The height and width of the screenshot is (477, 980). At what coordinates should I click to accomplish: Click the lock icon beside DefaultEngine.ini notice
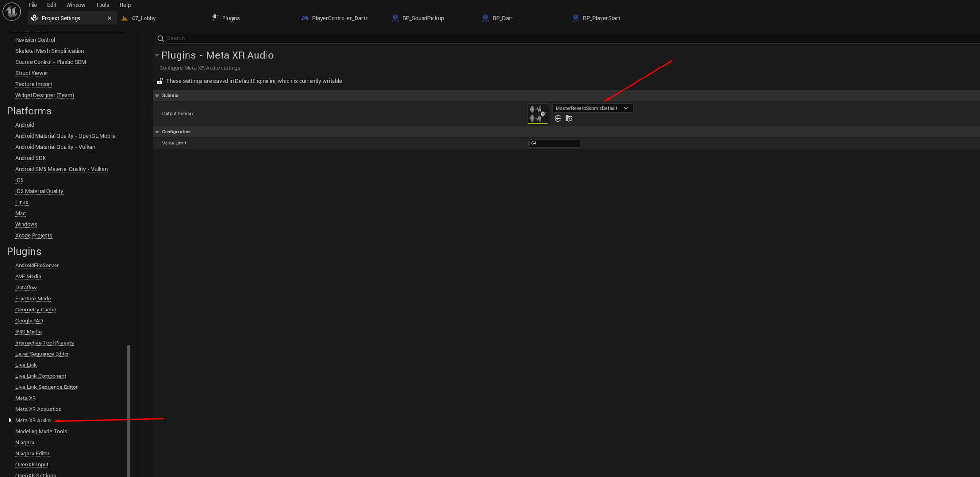click(160, 81)
